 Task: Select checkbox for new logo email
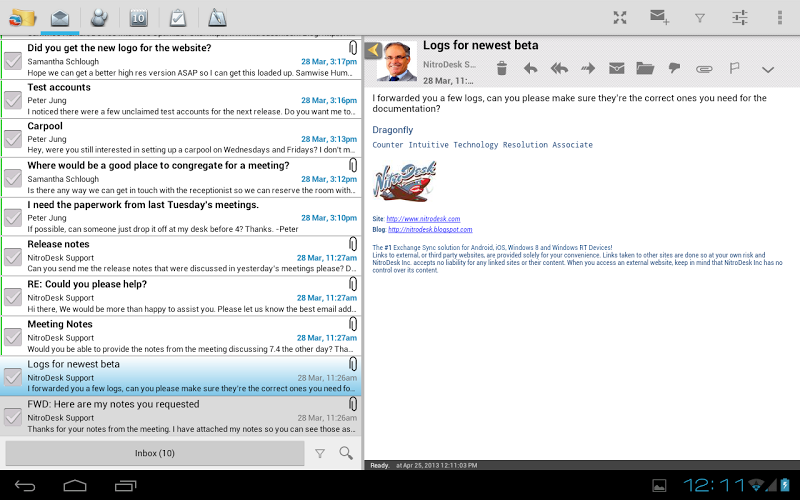click(13, 61)
